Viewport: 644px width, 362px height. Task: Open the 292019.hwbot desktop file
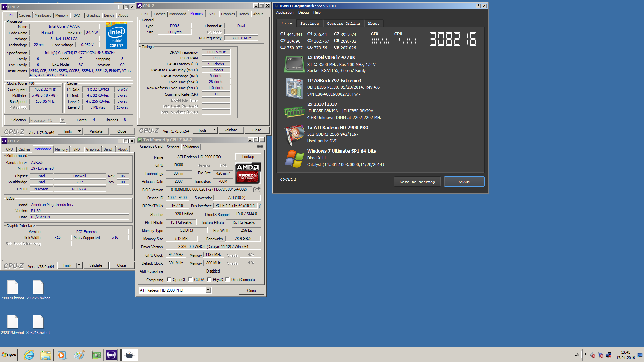pyautogui.click(x=12, y=324)
